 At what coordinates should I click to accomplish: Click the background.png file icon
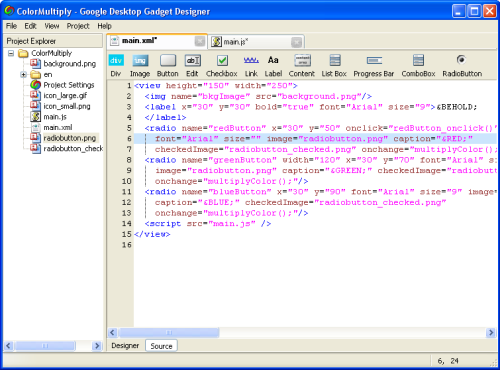[35, 63]
